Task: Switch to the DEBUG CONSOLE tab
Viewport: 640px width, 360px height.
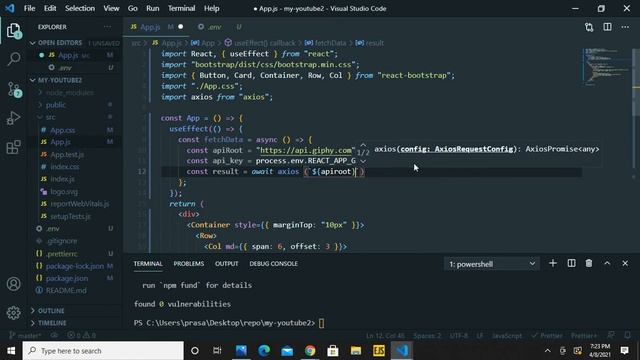Action: [273, 264]
